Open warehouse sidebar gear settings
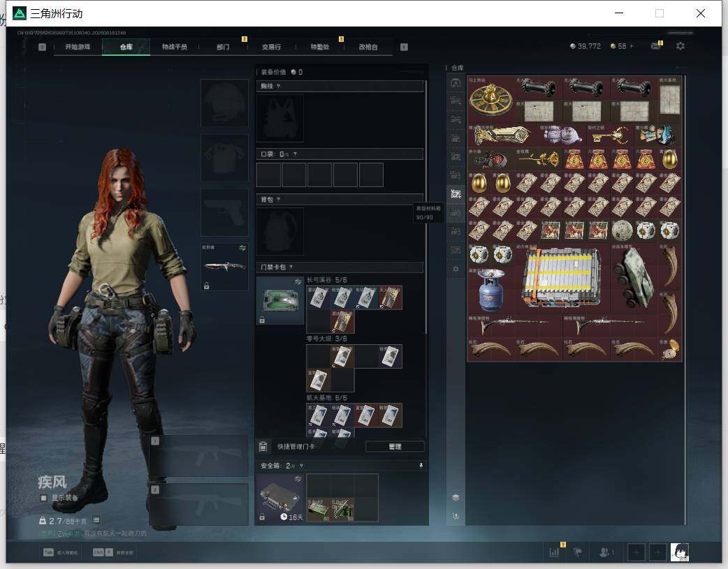Screen dimensions: 728x569 [456, 269]
